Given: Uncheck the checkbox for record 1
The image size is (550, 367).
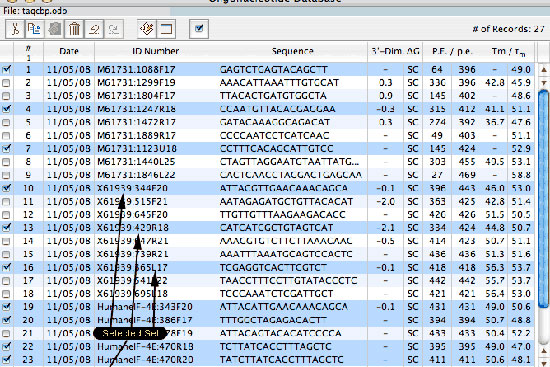Looking at the screenshot, I should [x=6, y=69].
